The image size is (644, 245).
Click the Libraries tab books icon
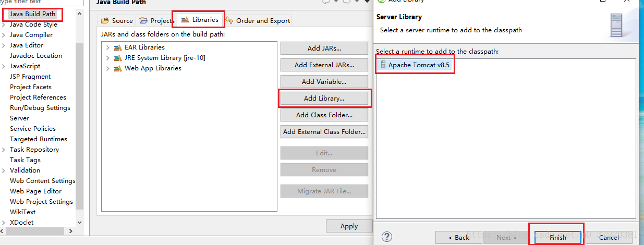pos(185,20)
